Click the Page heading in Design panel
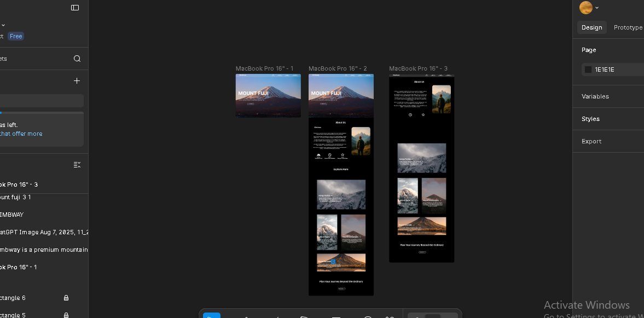Screen dimensions: 644x318 tap(589, 50)
